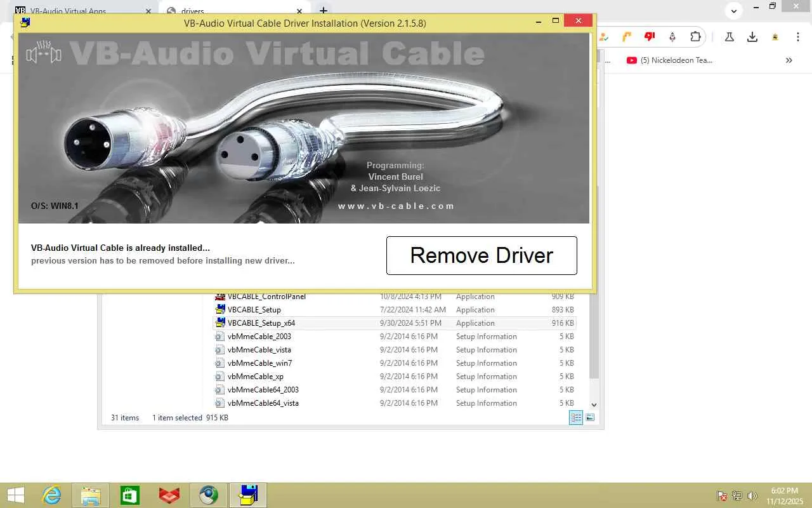Open the Chrome-style browser taskbar icon

[209, 495]
